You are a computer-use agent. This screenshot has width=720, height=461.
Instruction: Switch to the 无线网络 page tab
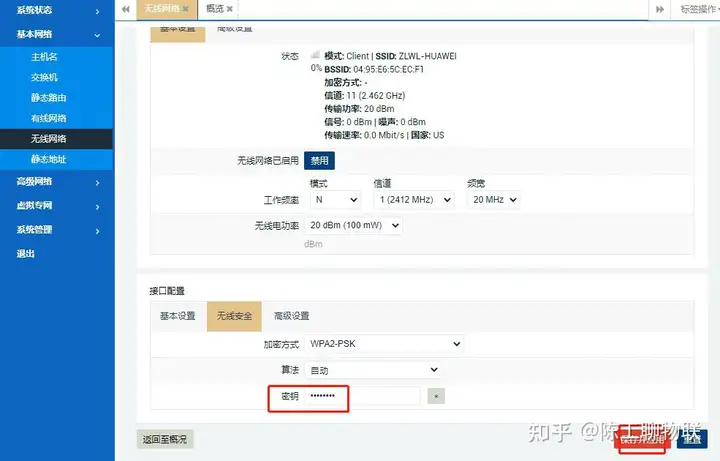point(162,9)
